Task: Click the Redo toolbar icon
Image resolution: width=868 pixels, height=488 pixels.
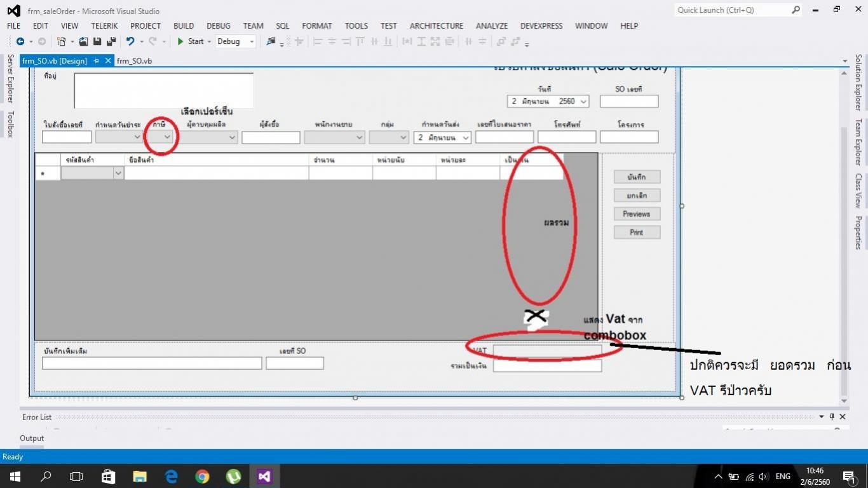Action: pos(153,41)
